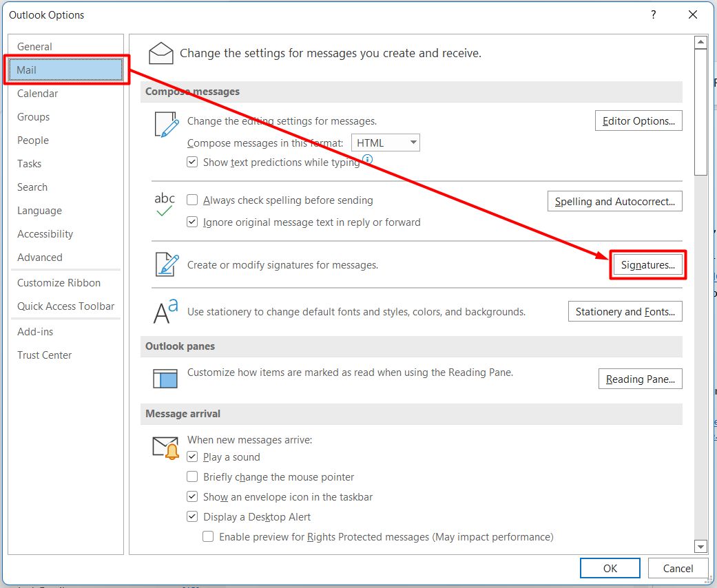Click 'Create or modify signatures for messages' text
The height and width of the screenshot is (588, 717).
coord(282,264)
